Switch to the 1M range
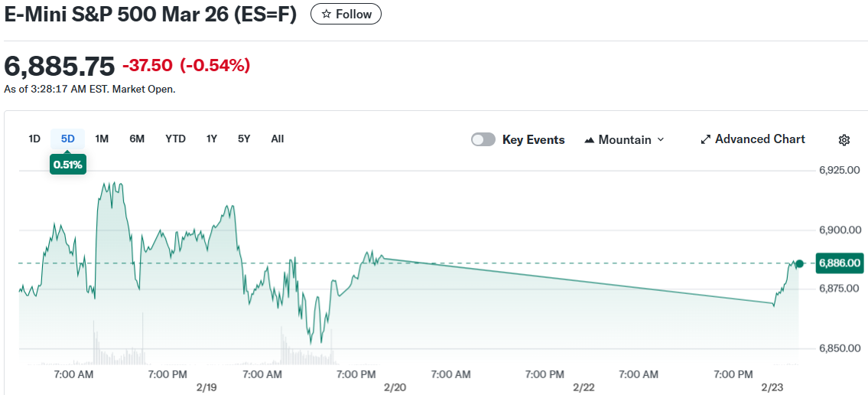 [x=101, y=139]
